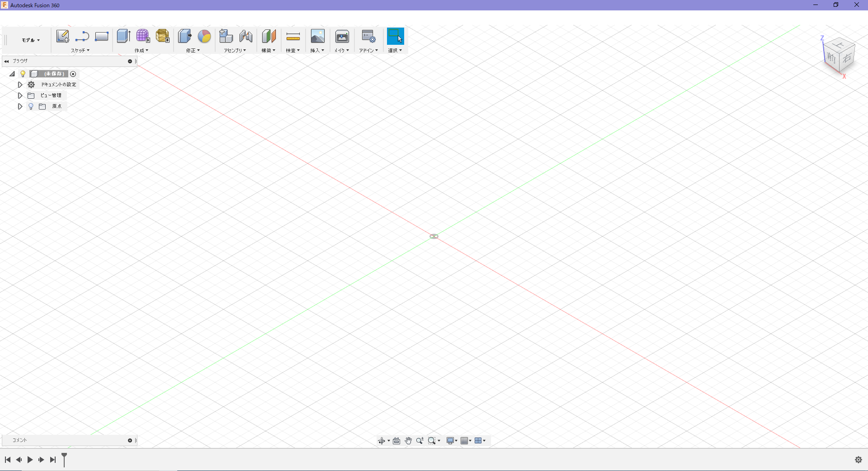Open the アセンブリ dropdown menu
This screenshot has height=471, width=868.
pos(235,51)
